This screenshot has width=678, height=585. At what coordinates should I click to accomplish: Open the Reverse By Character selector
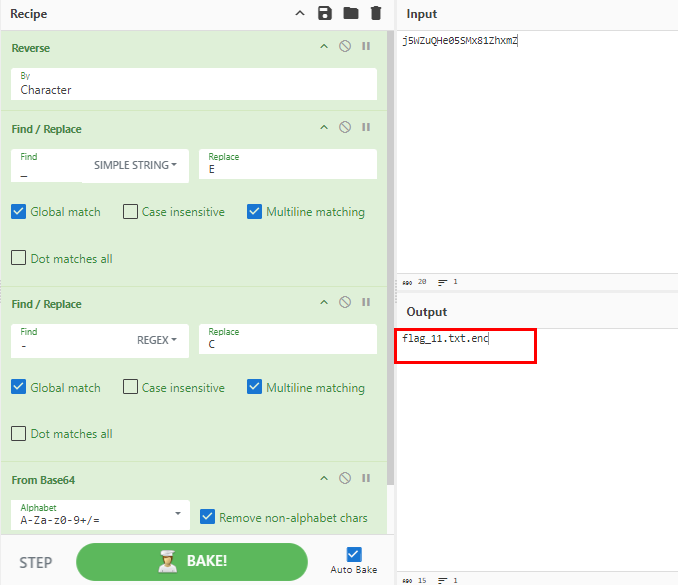(194, 84)
